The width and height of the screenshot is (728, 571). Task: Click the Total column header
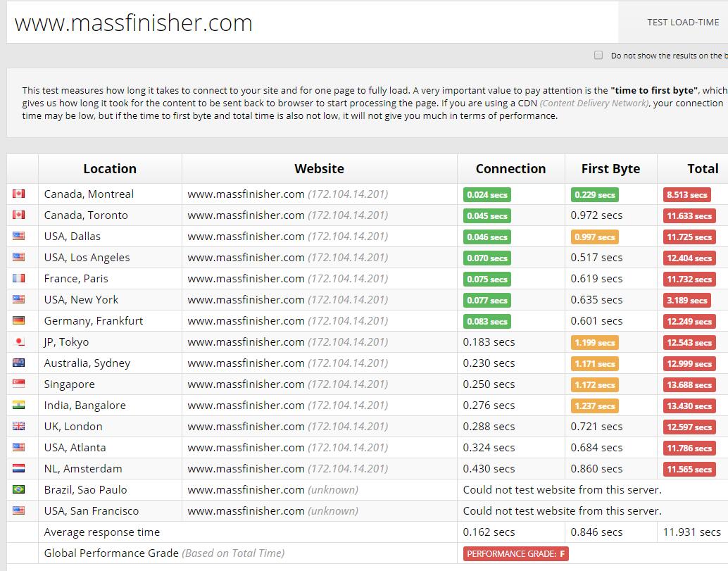pos(702,169)
